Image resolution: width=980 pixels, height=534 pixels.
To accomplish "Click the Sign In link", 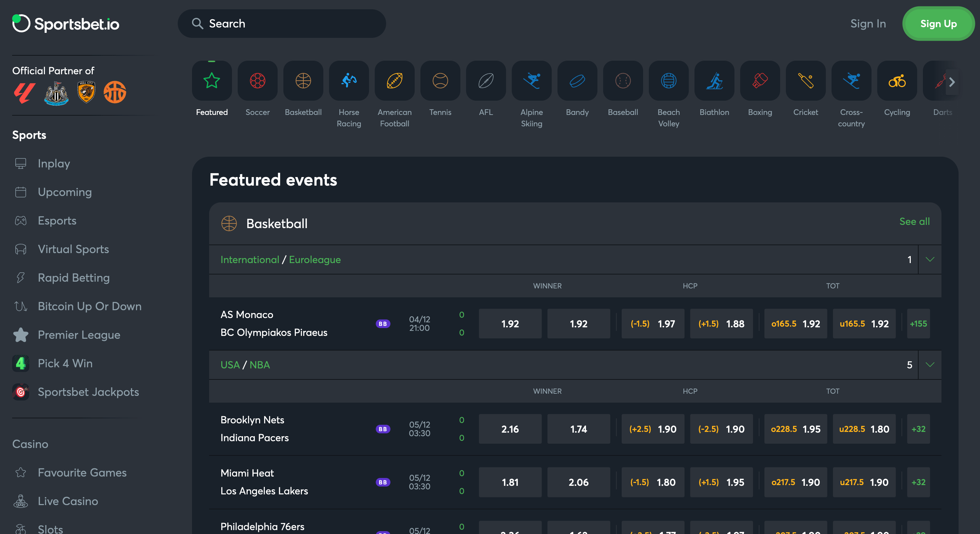I will pos(868,24).
